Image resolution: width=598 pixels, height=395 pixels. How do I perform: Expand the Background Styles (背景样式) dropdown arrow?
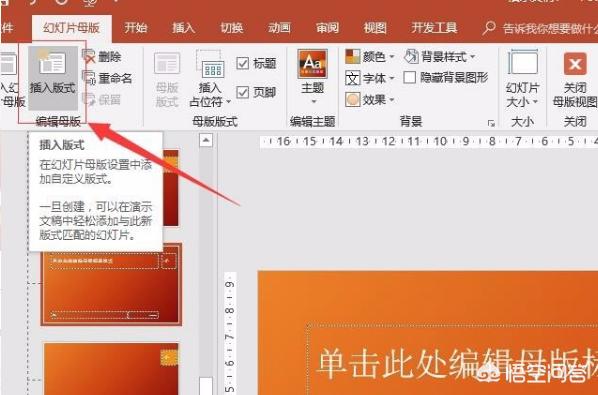[473, 57]
